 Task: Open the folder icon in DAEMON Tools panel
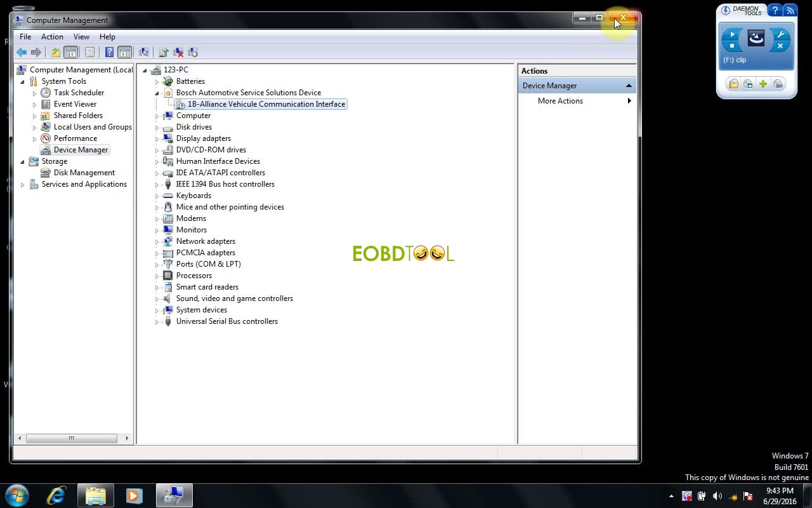click(x=734, y=84)
